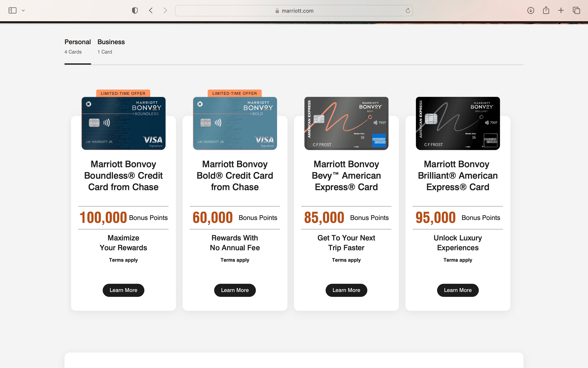Click the Rewards With No Annual Fee heading
588x368 pixels.
tap(235, 243)
